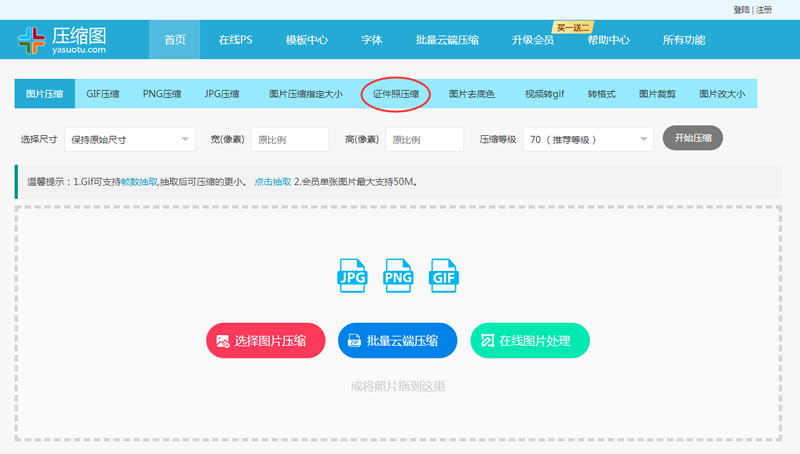Screen dimensions: 800x454
Task: Click the red 选择图片压缩 button
Action: (265, 340)
